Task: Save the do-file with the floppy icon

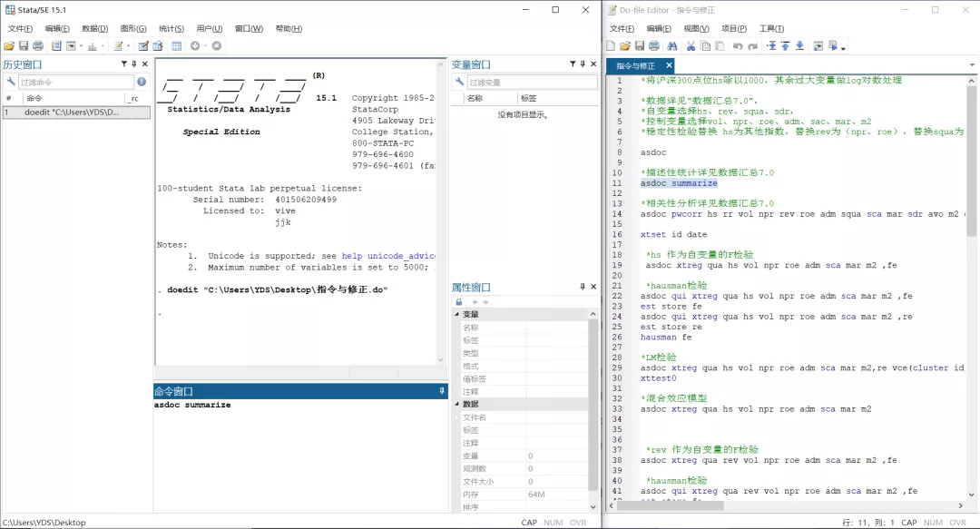Action: pyautogui.click(x=640, y=45)
